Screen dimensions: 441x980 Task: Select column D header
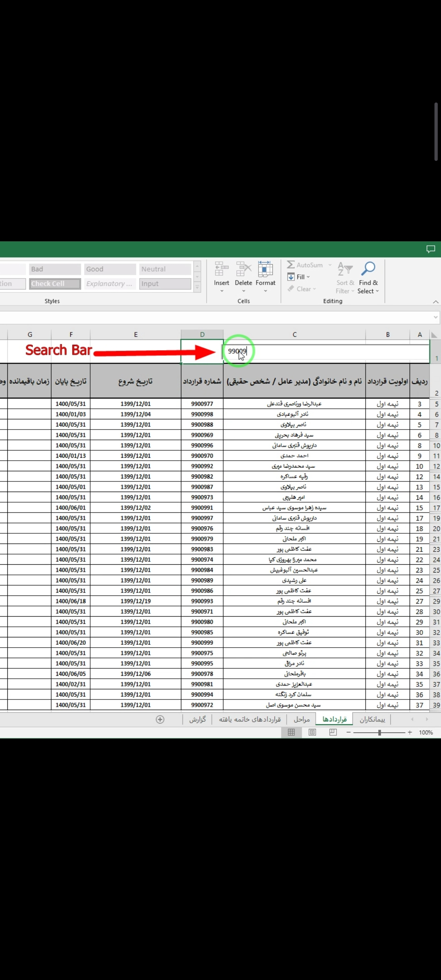click(x=202, y=334)
